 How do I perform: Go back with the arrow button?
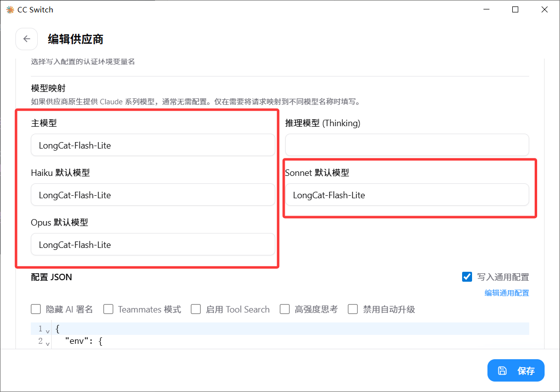(x=26, y=39)
